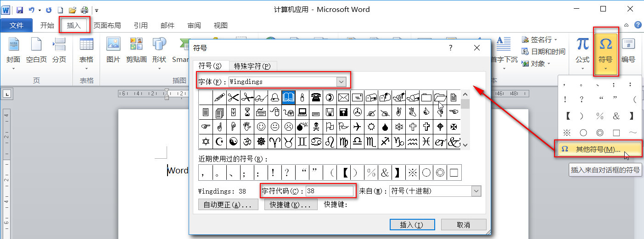The width and height of the screenshot is (644, 239).
Task: Click the 公式 equation pi button
Action: coord(582,54)
